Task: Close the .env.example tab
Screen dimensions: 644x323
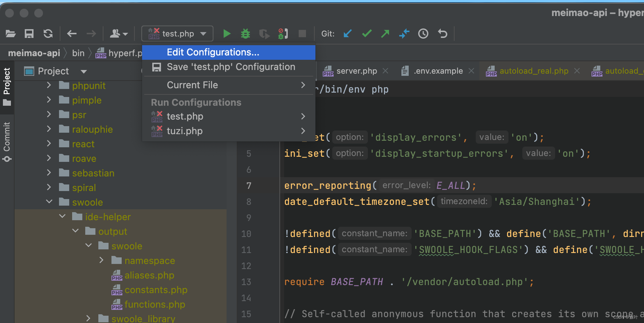Action: (x=471, y=71)
